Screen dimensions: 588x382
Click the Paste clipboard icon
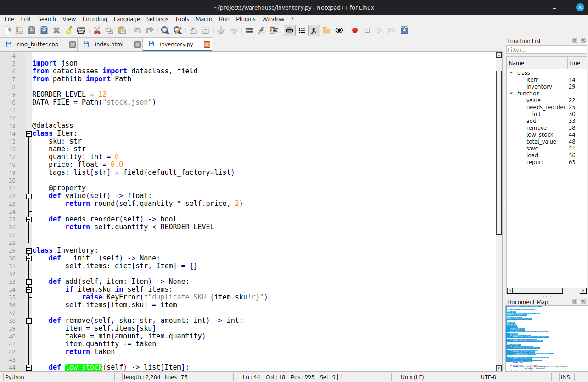(x=122, y=30)
